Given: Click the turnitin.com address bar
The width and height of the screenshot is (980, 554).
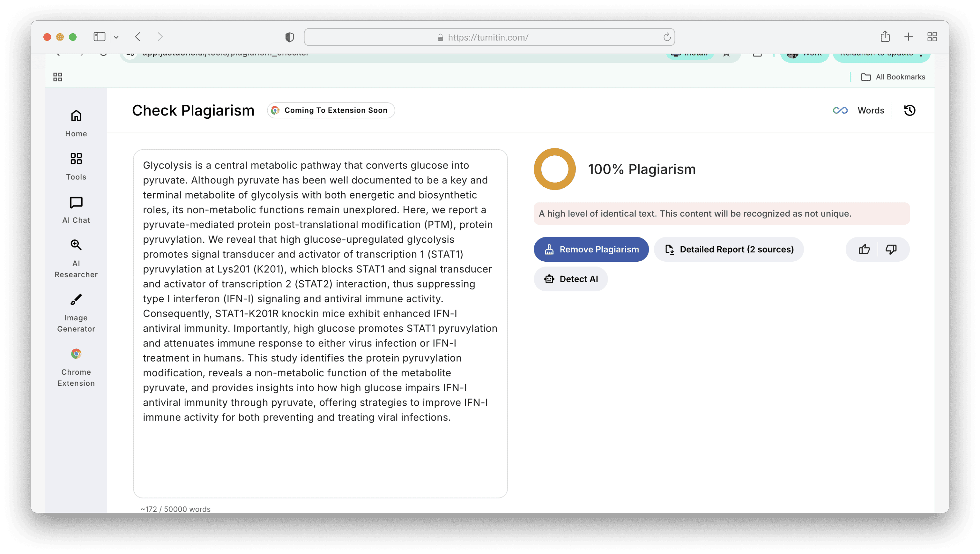Looking at the screenshot, I should pyautogui.click(x=488, y=37).
